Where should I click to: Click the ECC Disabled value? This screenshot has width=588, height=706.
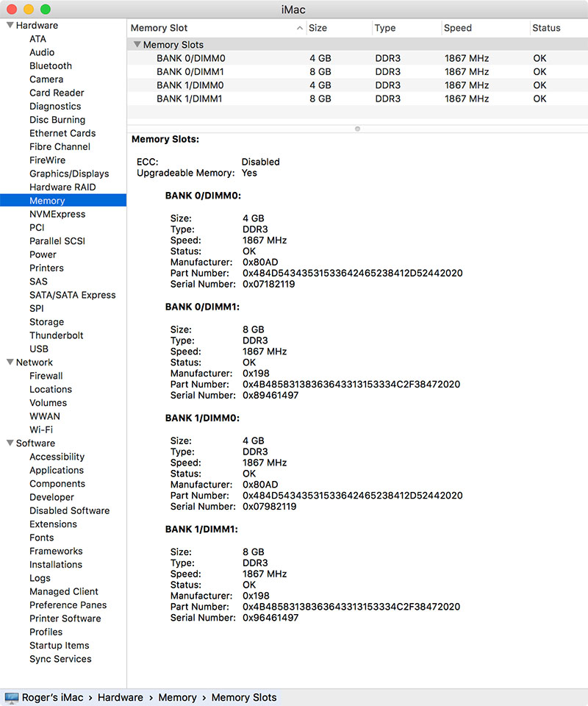[x=260, y=162]
